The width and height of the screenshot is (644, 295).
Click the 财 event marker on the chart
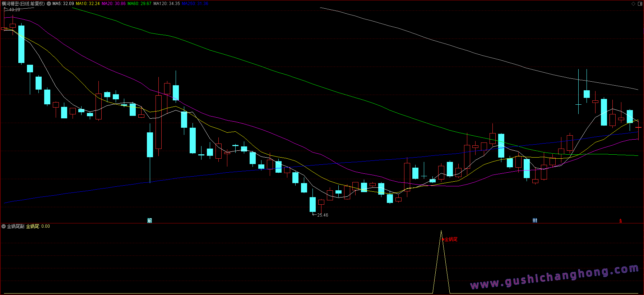[535, 221]
